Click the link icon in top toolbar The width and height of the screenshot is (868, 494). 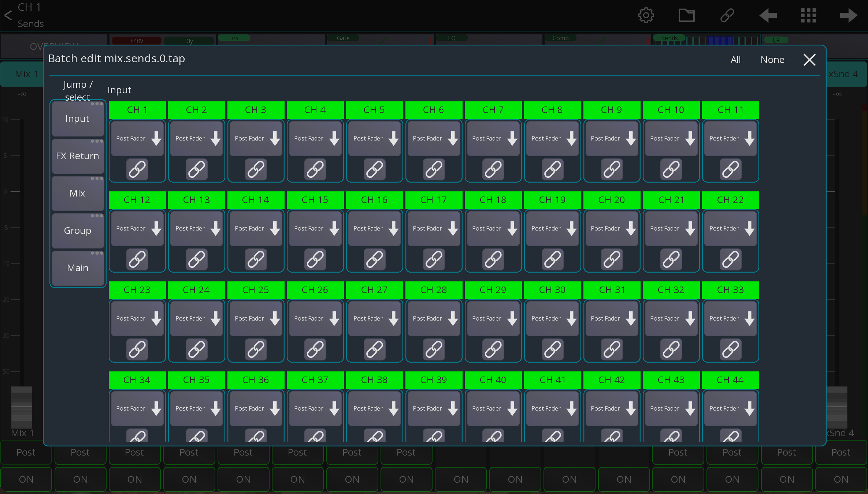click(727, 15)
